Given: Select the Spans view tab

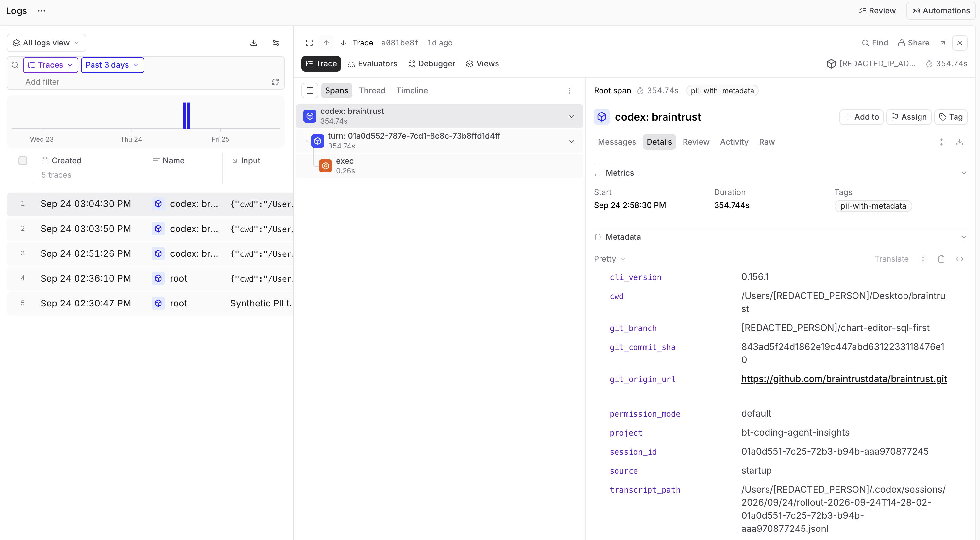Looking at the screenshot, I should [337, 91].
